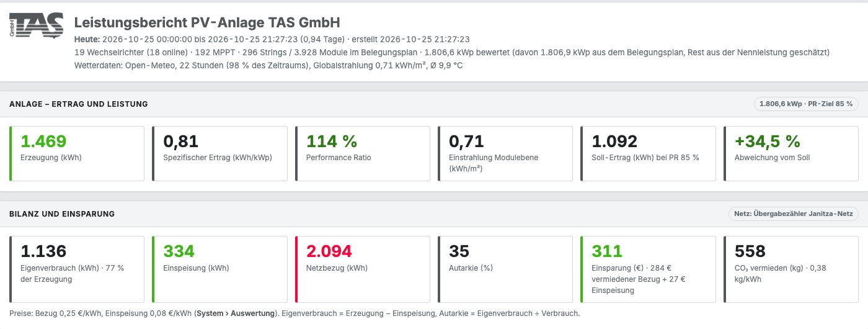Click the Spezifischer Ertrag value 0,81
Viewport: 868px width, 329px height.
coord(180,142)
